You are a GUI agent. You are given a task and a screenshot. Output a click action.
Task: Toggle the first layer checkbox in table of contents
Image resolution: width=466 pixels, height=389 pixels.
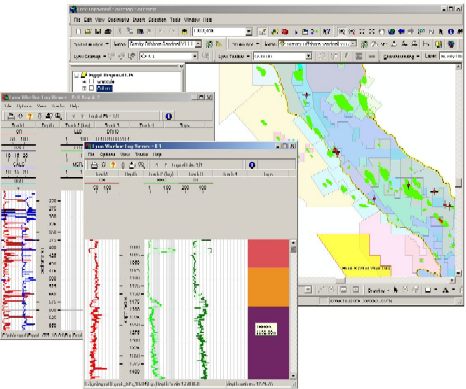pyautogui.click(x=92, y=81)
